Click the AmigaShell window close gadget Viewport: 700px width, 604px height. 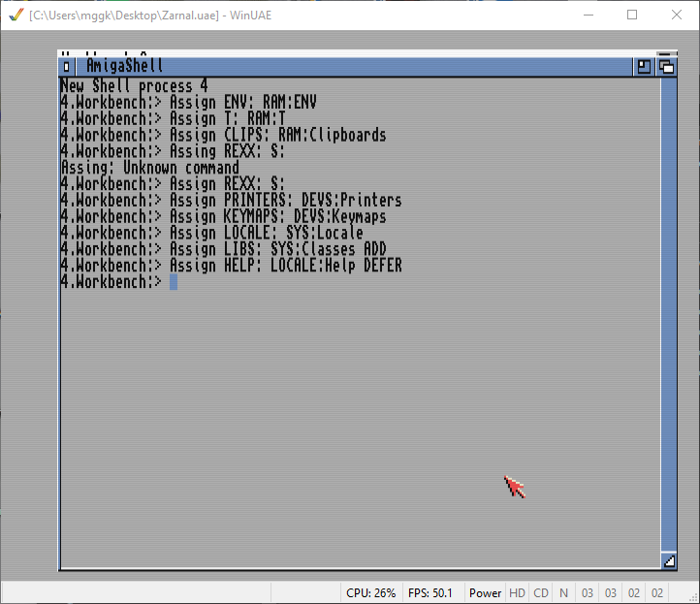tap(66, 67)
